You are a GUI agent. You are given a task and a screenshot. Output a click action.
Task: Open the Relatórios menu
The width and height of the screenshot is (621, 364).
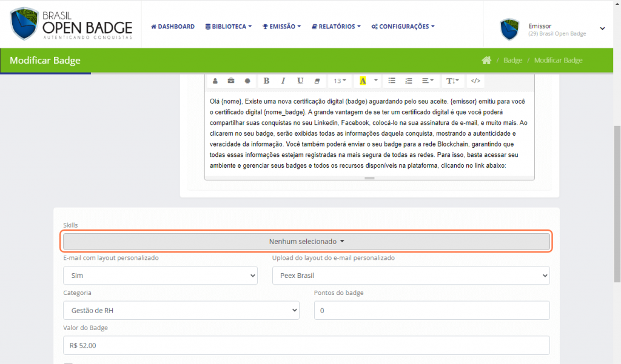(x=336, y=27)
